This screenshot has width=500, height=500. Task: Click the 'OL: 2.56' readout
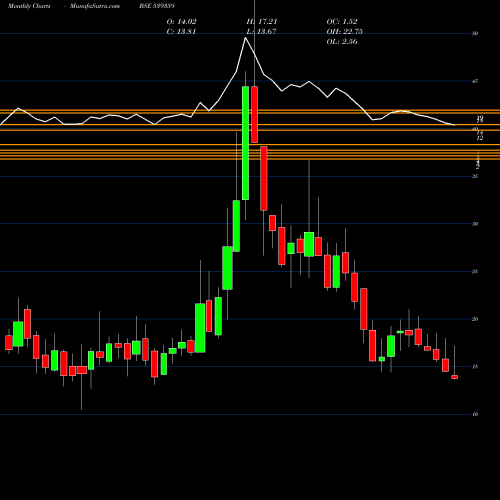pos(342,42)
